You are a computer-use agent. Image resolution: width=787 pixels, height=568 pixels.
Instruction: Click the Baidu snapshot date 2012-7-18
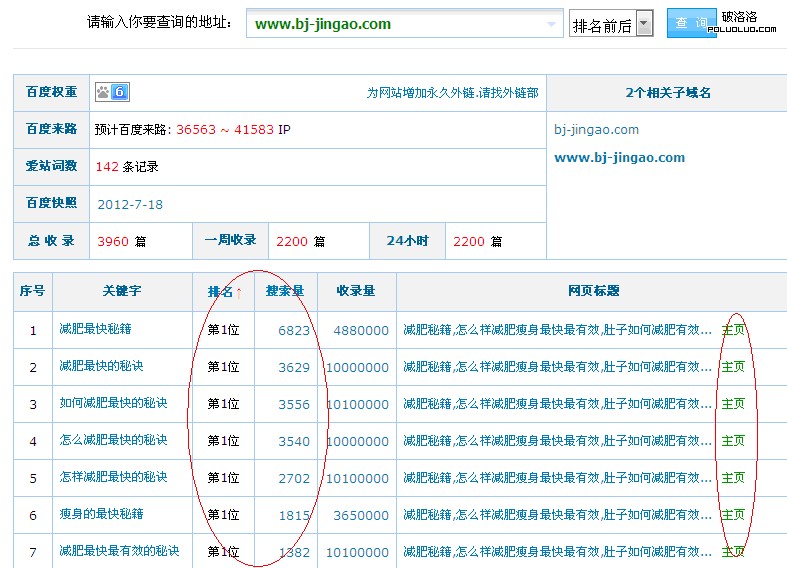130,204
